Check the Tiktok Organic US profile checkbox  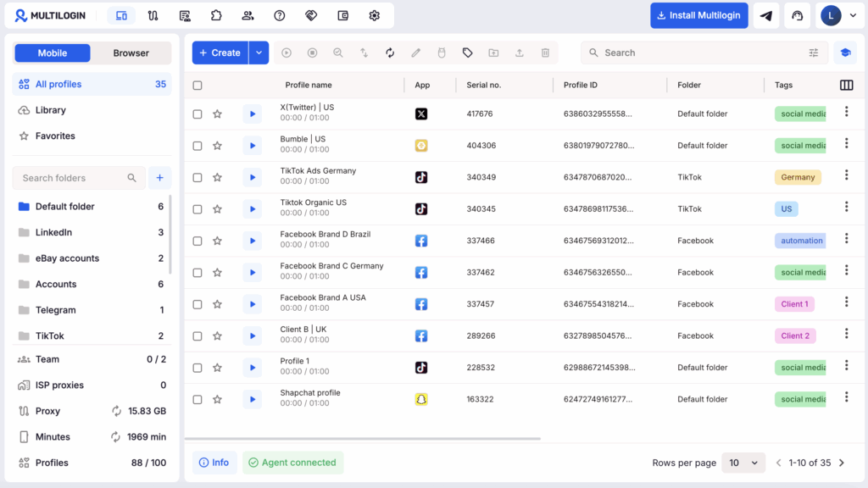tap(198, 209)
